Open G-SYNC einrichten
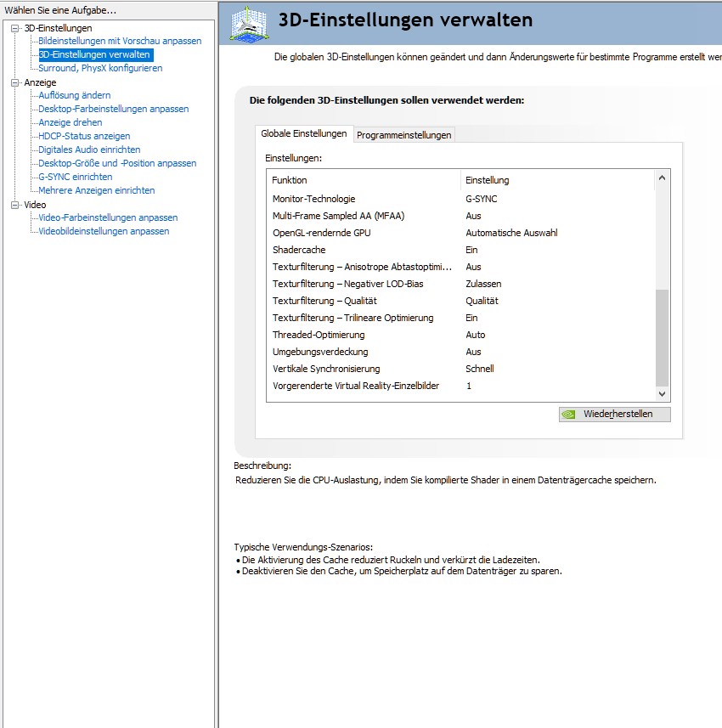722x728 pixels. pyautogui.click(x=76, y=177)
